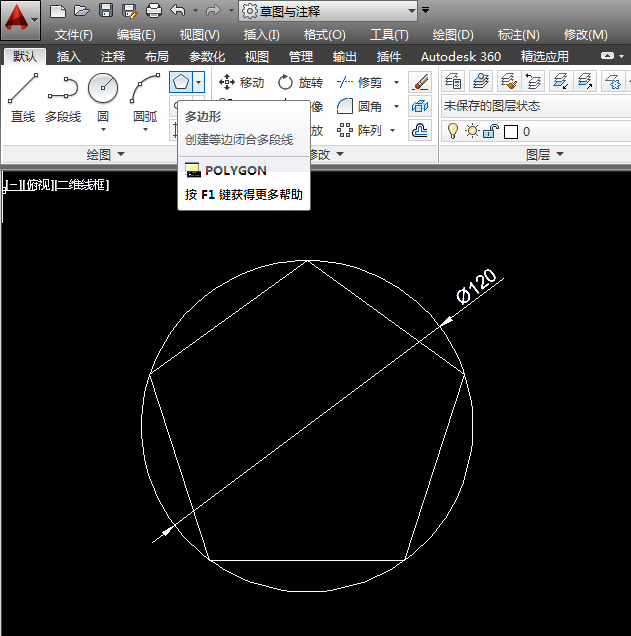Click the Erase eraser icon
Image resolution: width=631 pixels, height=636 pixels.
(420, 82)
